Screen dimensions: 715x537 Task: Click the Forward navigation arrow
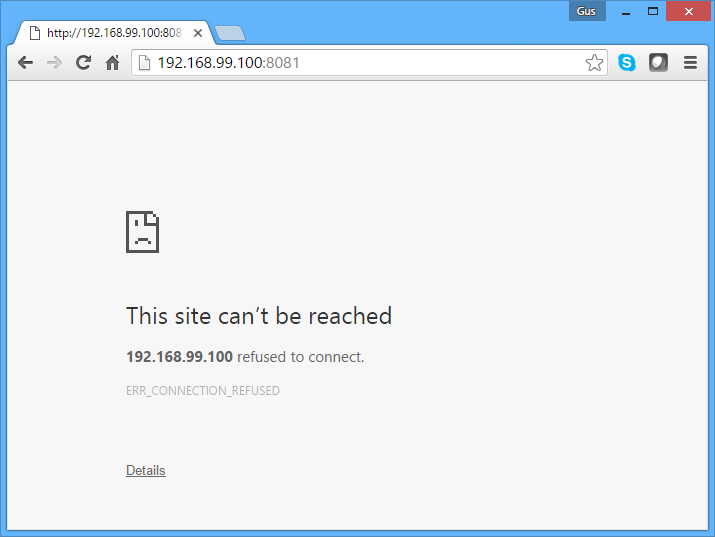tap(54, 63)
